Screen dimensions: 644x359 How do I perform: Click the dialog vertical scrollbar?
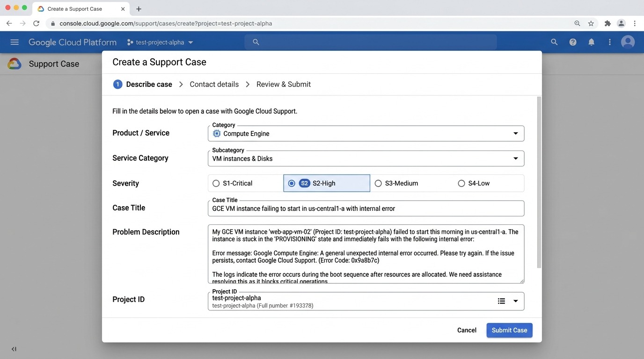tap(539, 182)
